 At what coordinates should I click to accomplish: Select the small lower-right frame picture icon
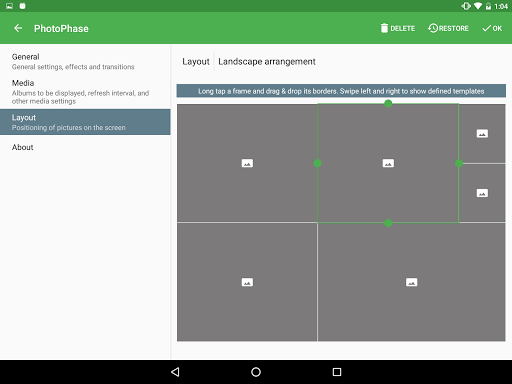(482, 193)
